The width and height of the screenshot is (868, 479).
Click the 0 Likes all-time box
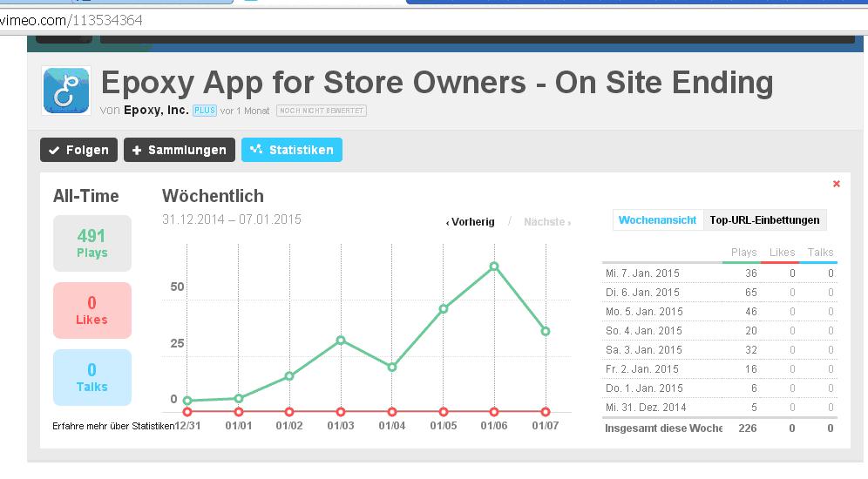[92, 310]
